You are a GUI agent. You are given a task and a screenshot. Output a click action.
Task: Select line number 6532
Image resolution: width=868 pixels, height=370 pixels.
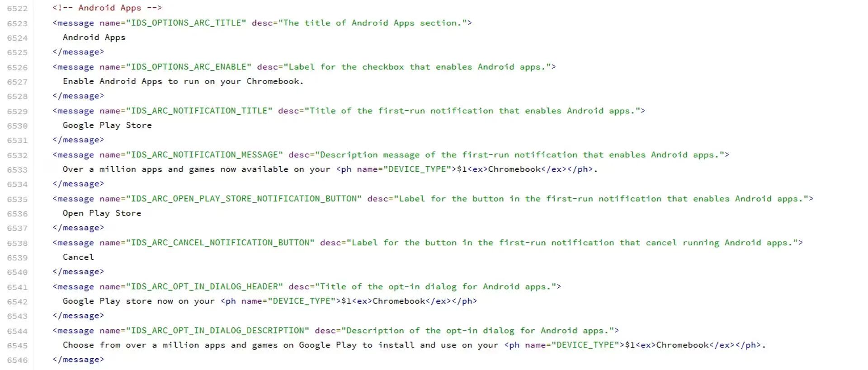pyautogui.click(x=17, y=155)
